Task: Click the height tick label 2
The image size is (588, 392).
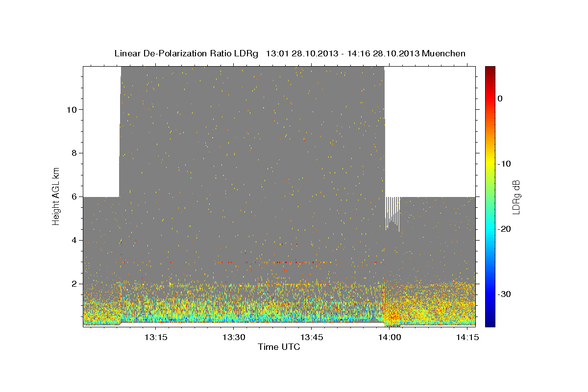Action: [73, 284]
